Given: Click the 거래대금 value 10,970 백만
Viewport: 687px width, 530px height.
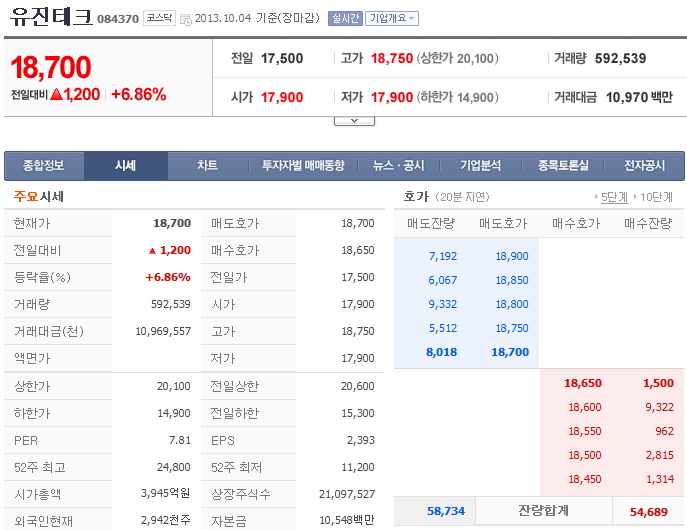Looking at the screenshot, I should [x=639, y=97].
